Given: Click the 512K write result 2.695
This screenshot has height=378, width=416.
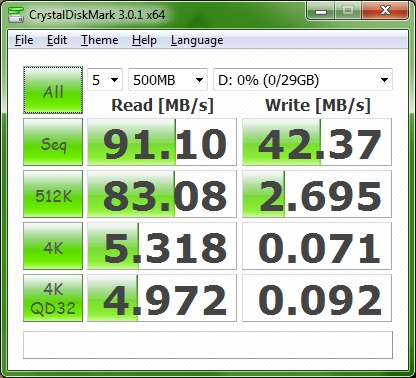Looking at the screenshot, I should 317,194.
